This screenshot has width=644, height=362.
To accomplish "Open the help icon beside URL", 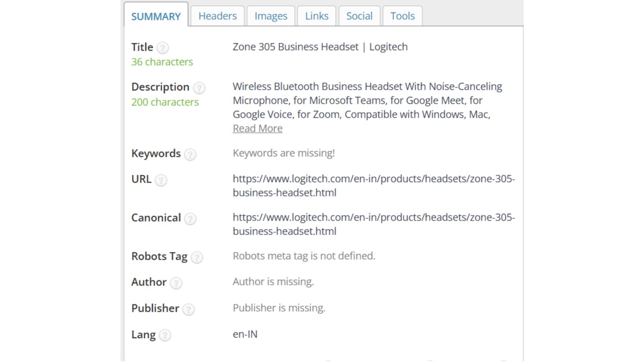I will click(161, 180).
